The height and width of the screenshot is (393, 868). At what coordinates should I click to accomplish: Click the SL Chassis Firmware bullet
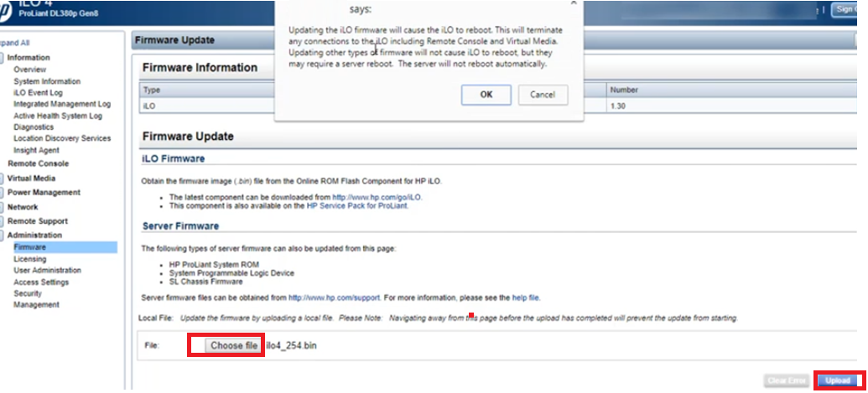pyautogui.click(x=205, y=282)
